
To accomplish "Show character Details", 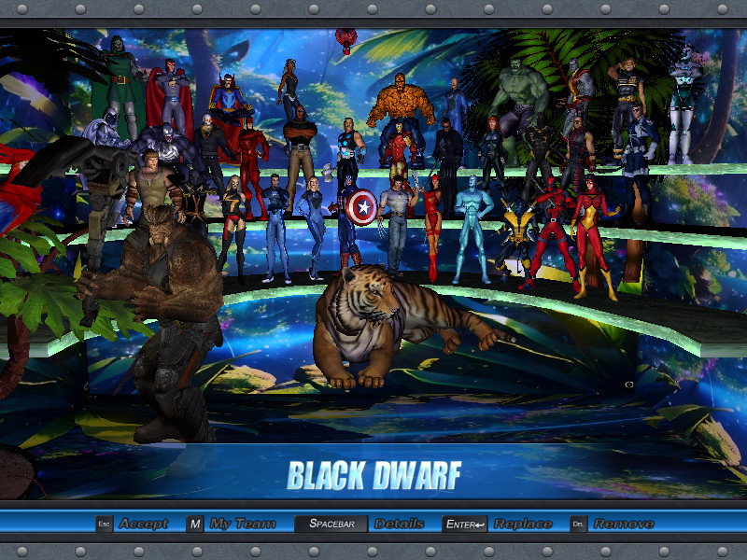I will pyautogui.click(x=400, y=524).
